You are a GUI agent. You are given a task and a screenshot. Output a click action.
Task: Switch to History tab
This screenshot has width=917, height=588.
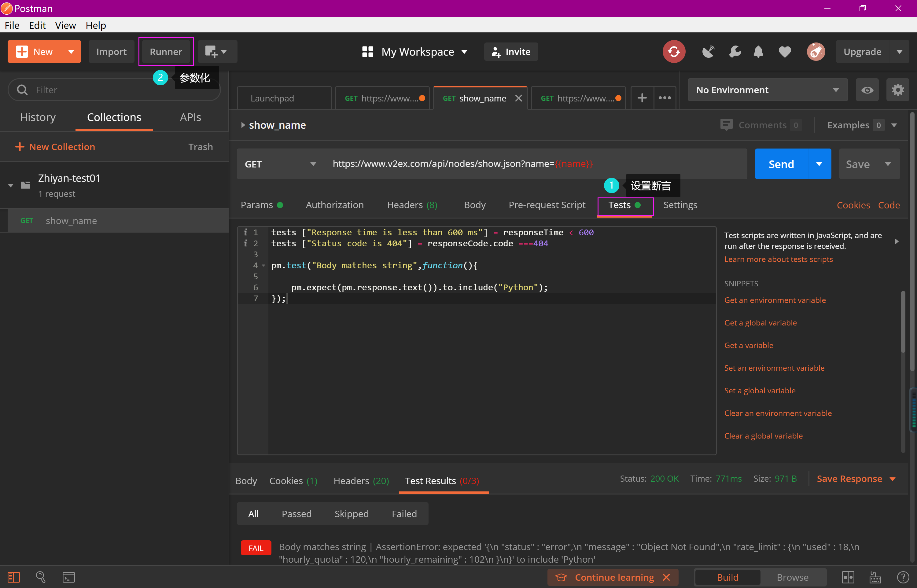pos(38,117)
